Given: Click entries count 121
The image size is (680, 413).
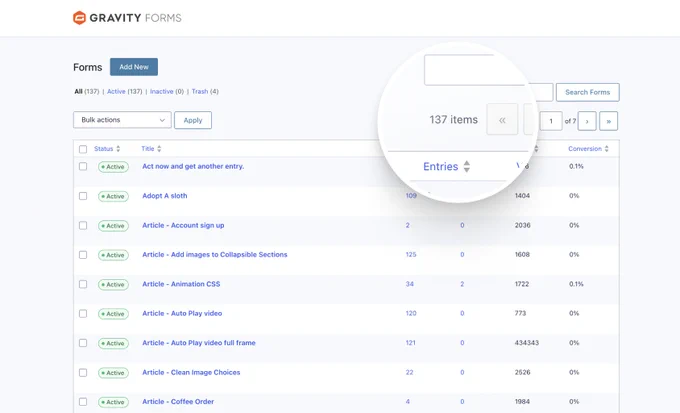Looking at the screenshot, I should [x=411, y=343].
